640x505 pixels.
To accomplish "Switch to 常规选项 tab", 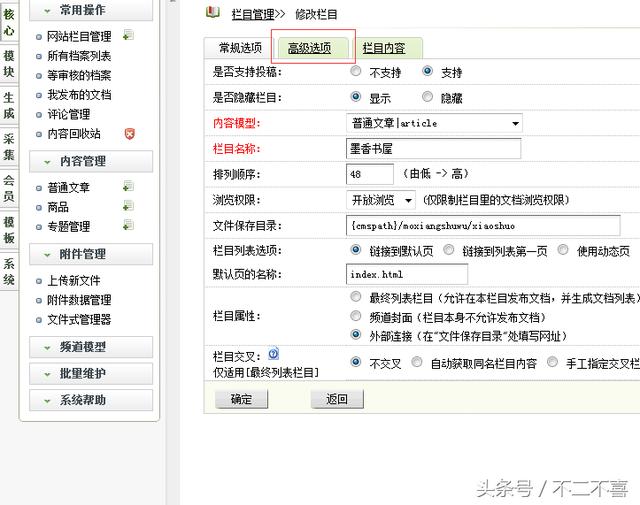I will [240, 48].
